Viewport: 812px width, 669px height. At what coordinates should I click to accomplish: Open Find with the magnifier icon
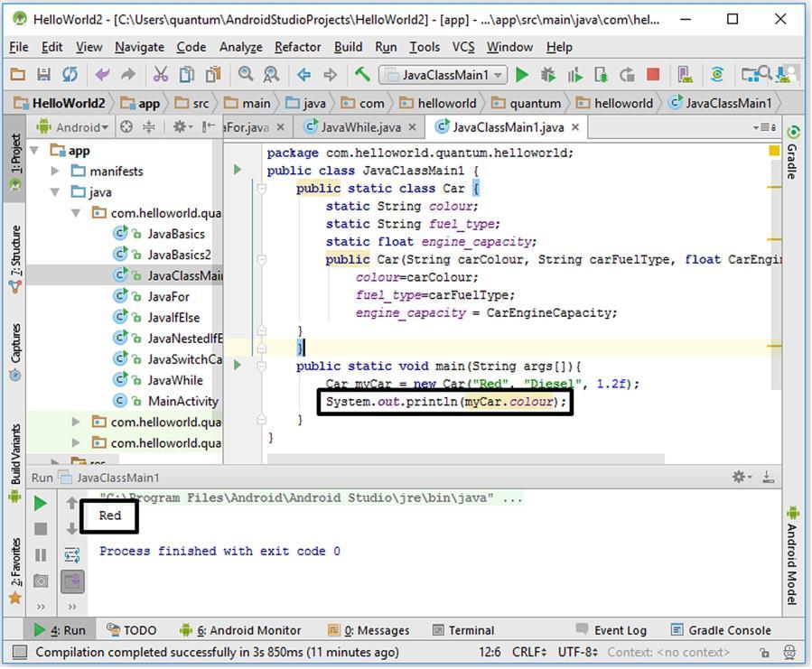pyautogui.click(x=246, y=75)
